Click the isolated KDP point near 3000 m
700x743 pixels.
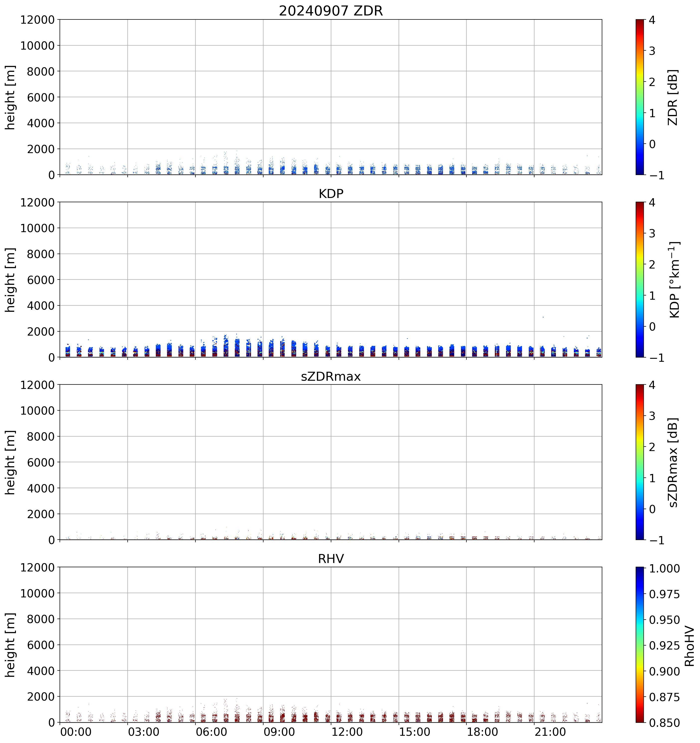(543, 317)
